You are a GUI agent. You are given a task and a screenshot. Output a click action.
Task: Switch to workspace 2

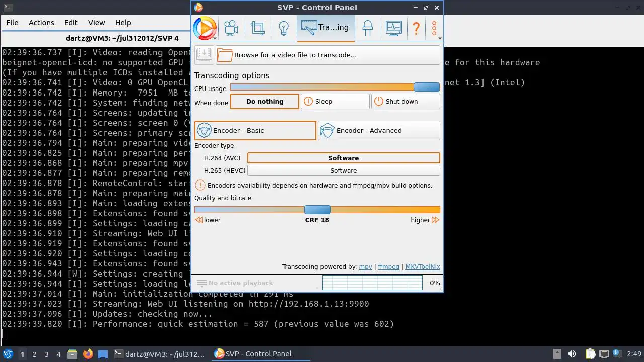coord(34,354)
